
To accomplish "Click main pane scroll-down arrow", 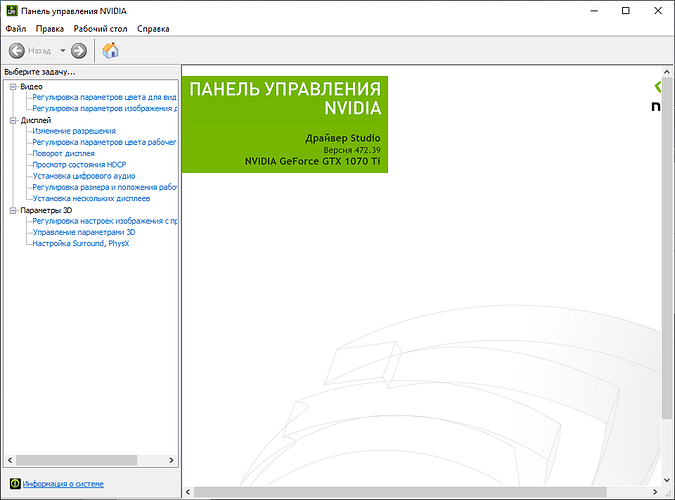I will click(x=667, y=480).
